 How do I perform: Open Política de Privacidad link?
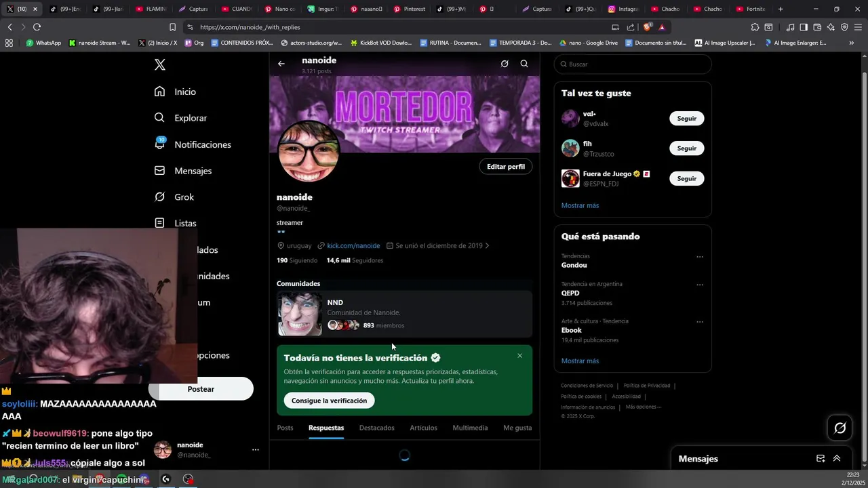click(646, 386)
